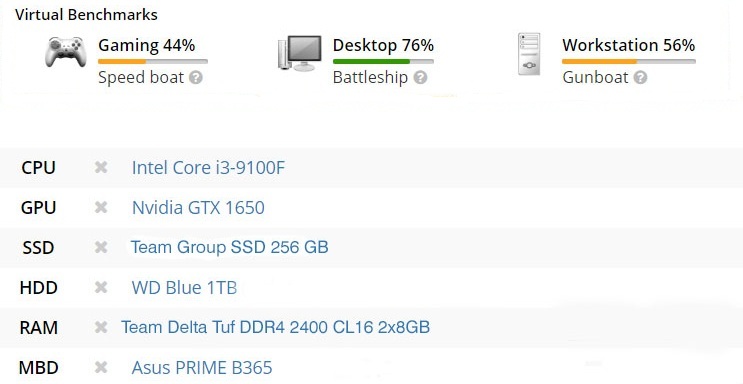Open the Speed boat help question mark
This screenshot has height=384, width=743.
196,78
